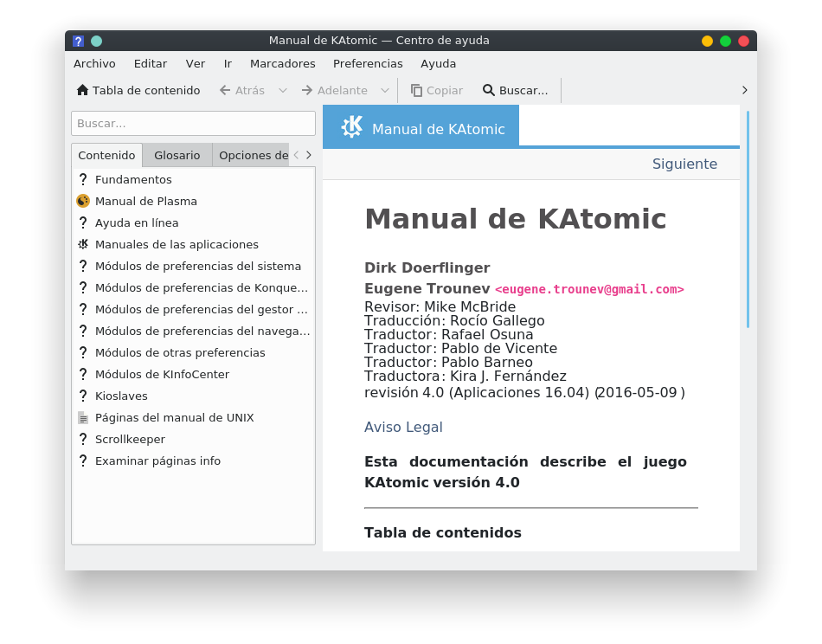
Task: Click the Tabla de contenidos heading
Action: [x=443, y=533]
